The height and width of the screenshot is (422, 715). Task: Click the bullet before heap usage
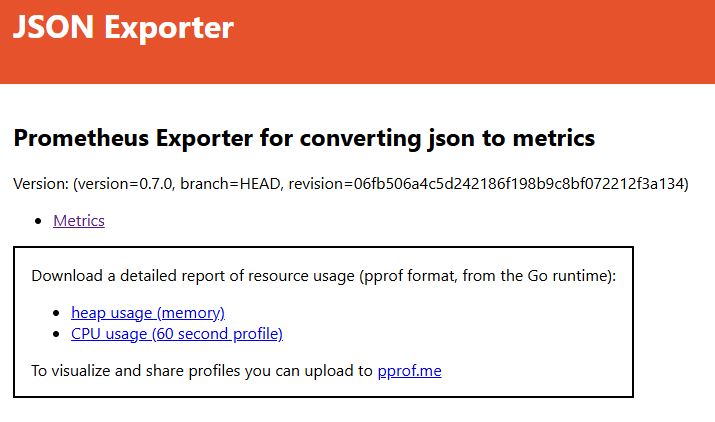coord(57,314)
